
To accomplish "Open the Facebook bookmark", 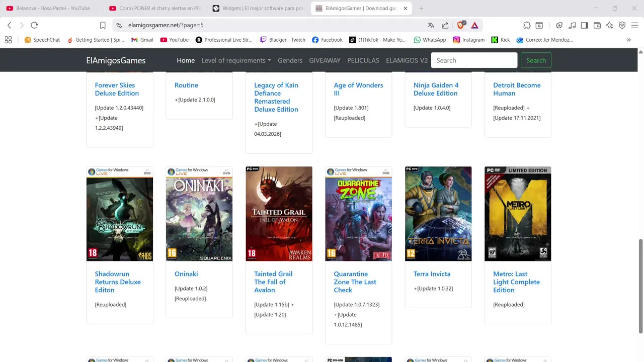I will tap(327, 40).
